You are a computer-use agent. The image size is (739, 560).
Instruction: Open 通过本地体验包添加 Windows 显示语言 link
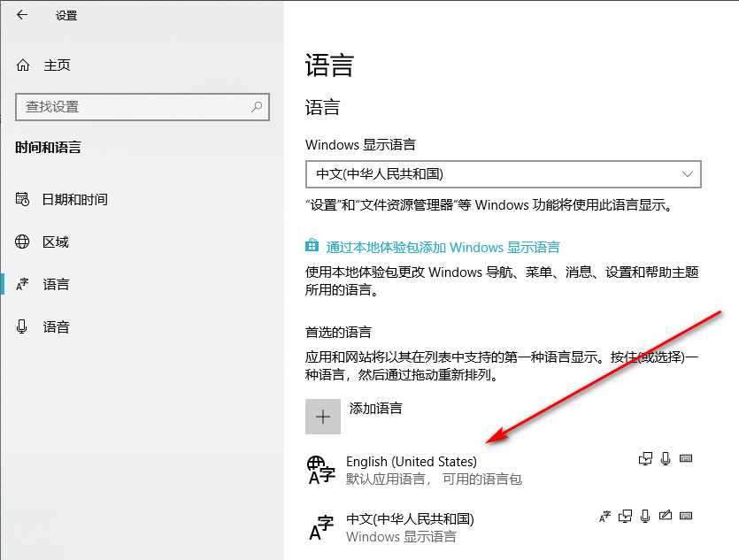[443, 247]
